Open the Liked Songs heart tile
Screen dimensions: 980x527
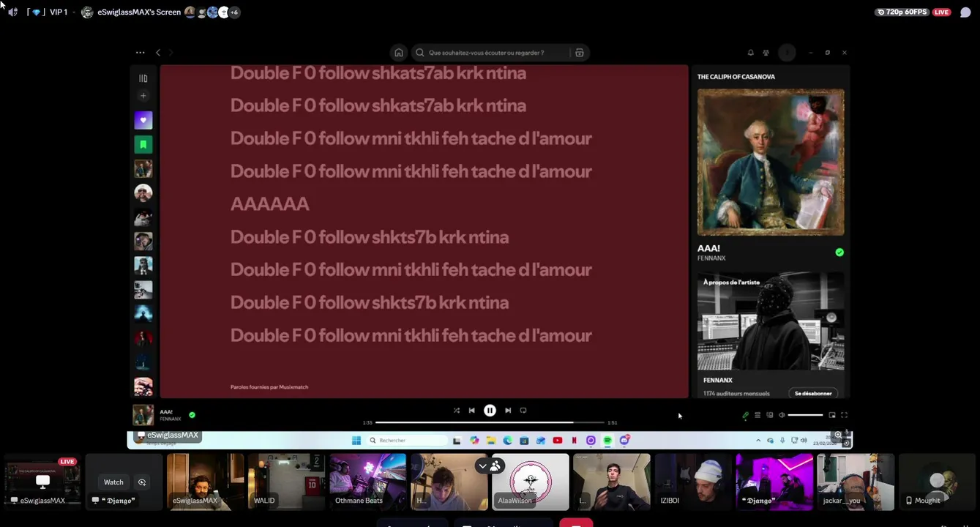[143, 120]
